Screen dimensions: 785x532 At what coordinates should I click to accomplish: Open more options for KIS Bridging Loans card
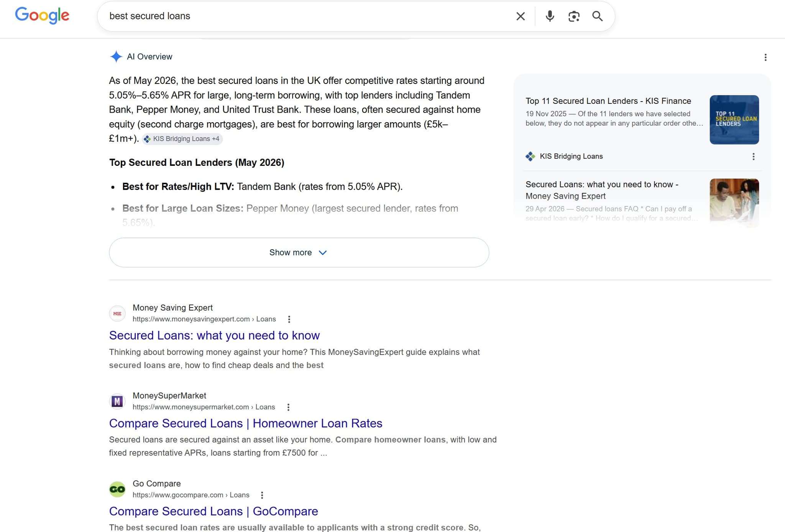[753, 157]
